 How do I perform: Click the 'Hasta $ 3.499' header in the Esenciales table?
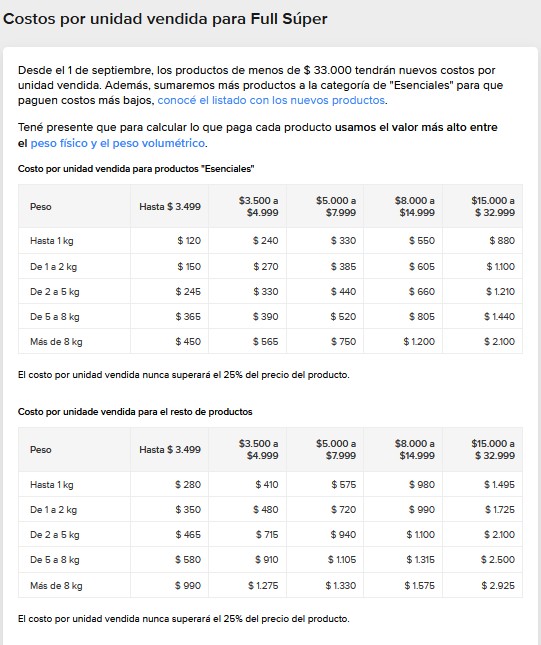170,206
